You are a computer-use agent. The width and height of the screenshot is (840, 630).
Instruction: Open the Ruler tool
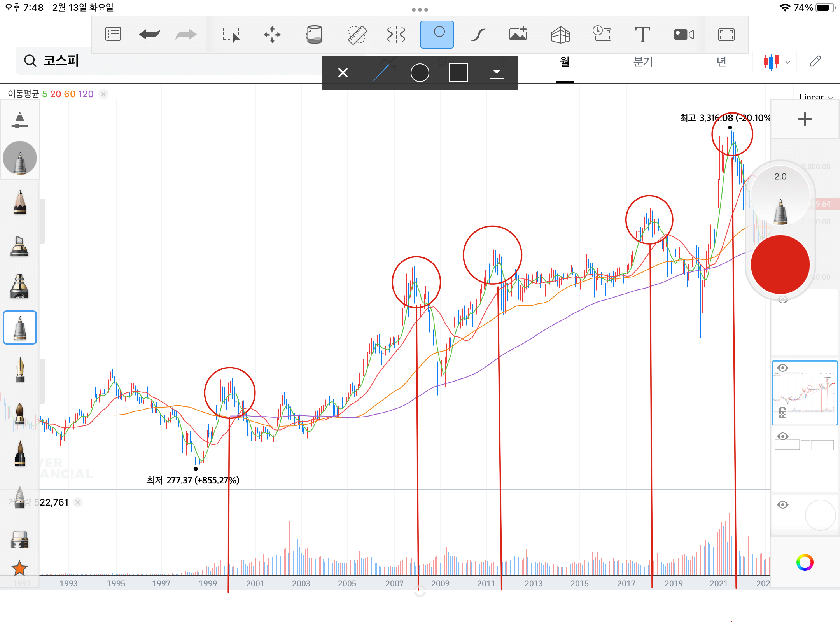[x=357, y=34]
